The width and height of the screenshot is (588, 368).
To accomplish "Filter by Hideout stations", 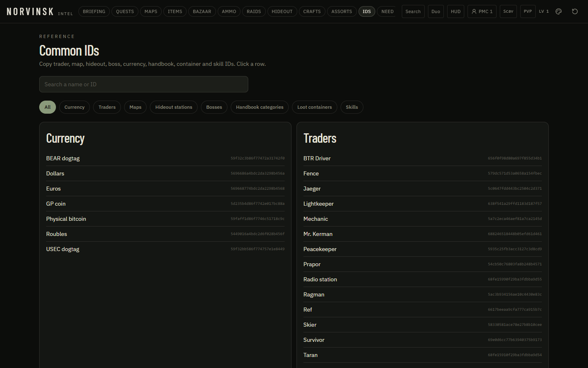I will [x=174, y=107].
